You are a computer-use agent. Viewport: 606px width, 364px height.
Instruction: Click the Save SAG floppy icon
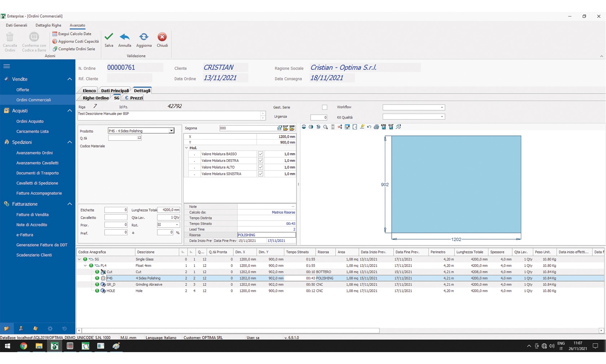[383, 127]
